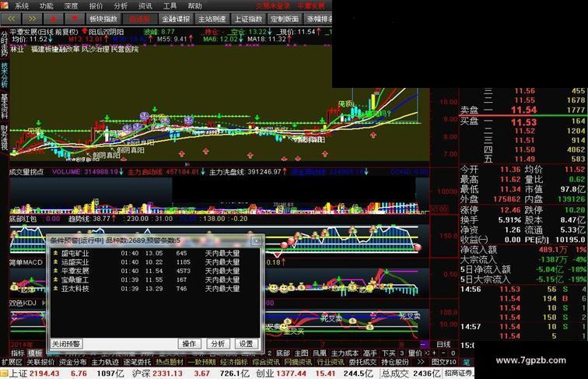The height and width of the screenshot is (379, 588).
Task: Expand more tabs with >> chevron
Action: point(420,362)
